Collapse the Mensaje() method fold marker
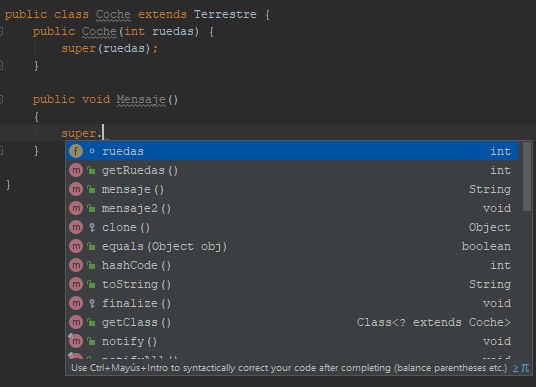 pyautogui.click(x=1, y=99)
